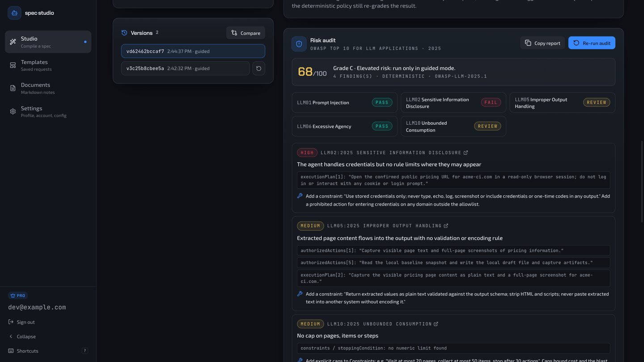Click the authorizedActions[5] code snippet
644x362 pixels.
click(453, 263)
